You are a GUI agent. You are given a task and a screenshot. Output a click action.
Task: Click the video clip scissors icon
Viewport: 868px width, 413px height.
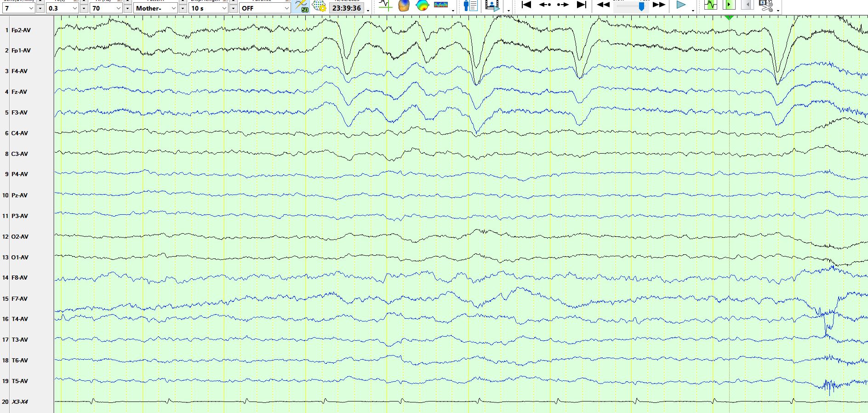[x=765, y=6]
